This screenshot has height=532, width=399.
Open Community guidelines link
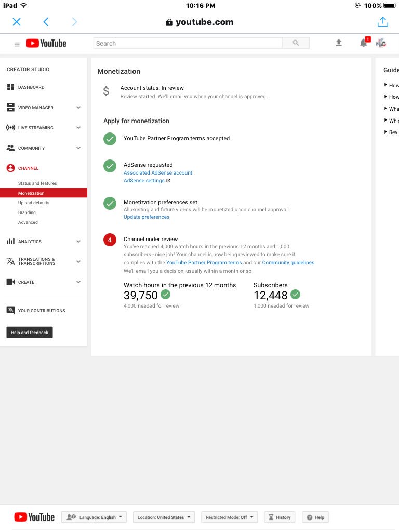[288, 262]
